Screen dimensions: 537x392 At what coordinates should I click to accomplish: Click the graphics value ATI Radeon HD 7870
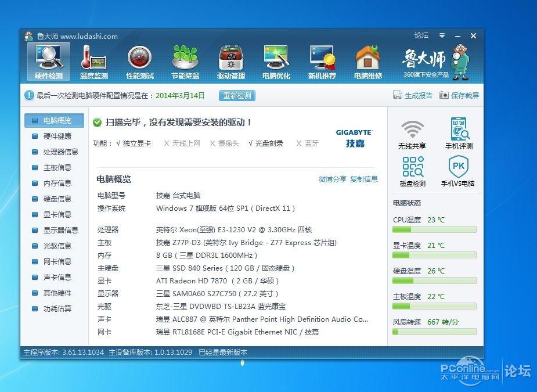pos(218,281)
